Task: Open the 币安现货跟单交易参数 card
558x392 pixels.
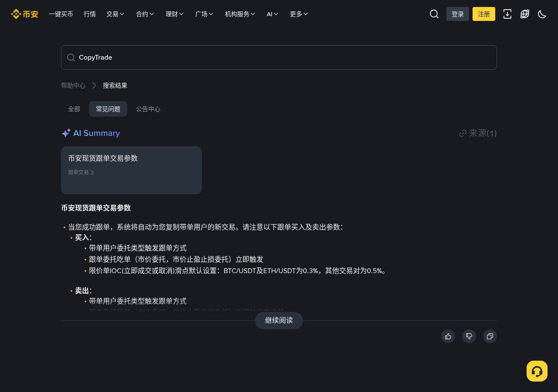Action: (x=131, y=170)
